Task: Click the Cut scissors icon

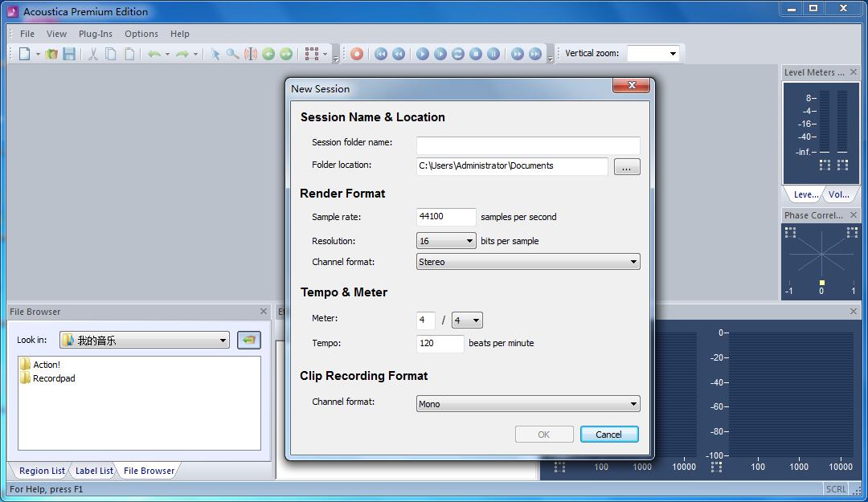Action: (x=93, y=54)
